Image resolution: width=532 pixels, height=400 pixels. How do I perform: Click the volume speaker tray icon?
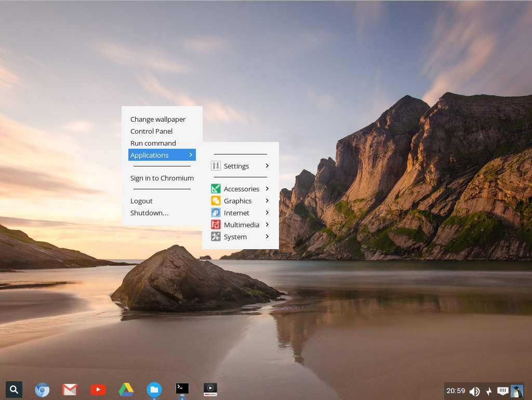pos(475,392)
